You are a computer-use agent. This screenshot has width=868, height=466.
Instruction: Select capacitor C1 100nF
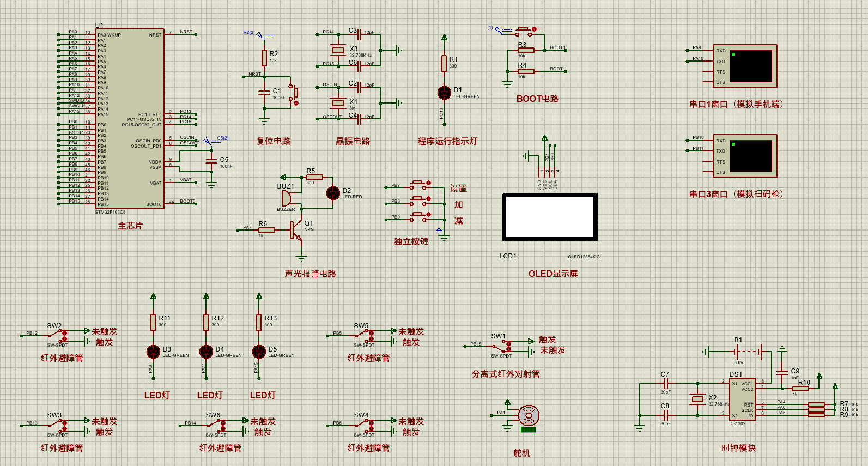[264, 93]
